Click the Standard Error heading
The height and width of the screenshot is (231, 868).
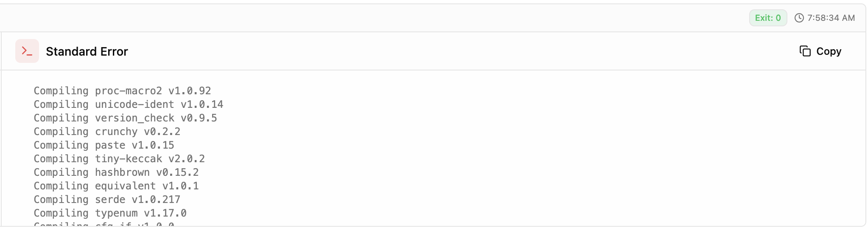[x=87, y=51]
